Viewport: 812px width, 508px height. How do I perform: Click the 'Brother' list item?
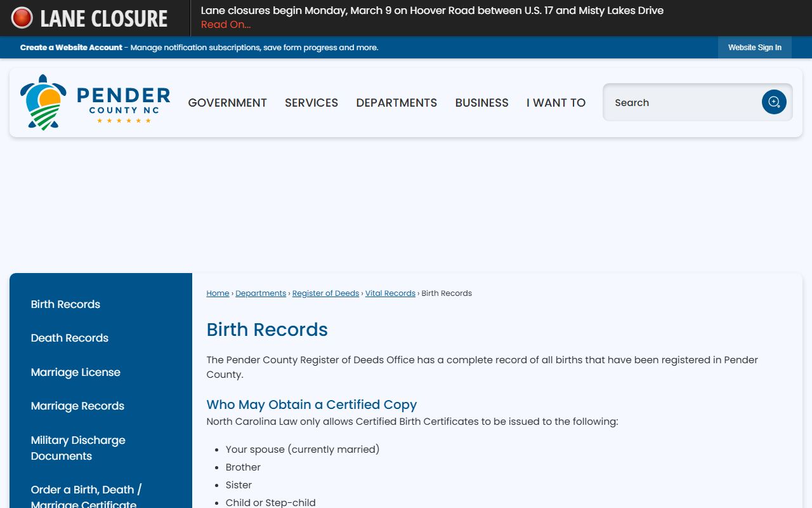coord(243,467)
